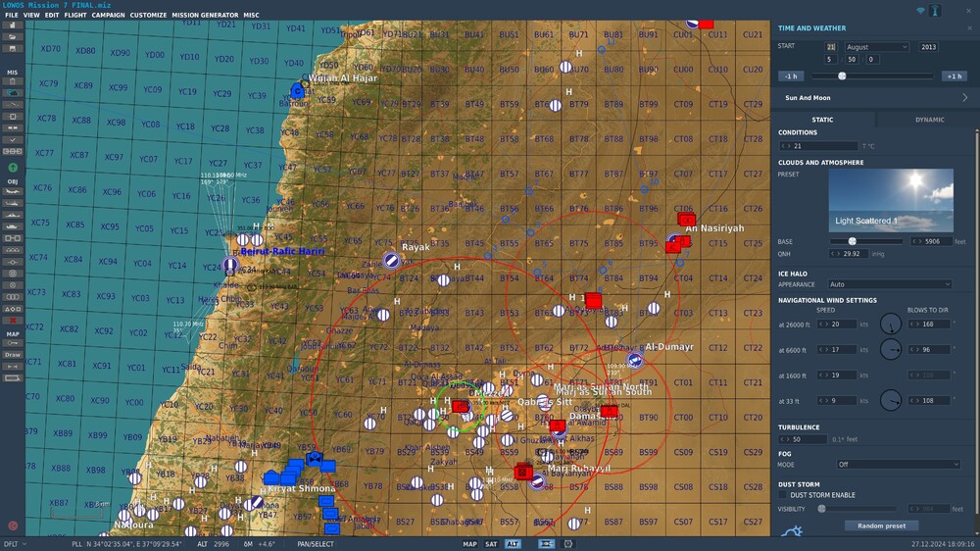This screenshot has width=980, height=551.
Task: Click the start time slider handle
Action: point(842,76)
